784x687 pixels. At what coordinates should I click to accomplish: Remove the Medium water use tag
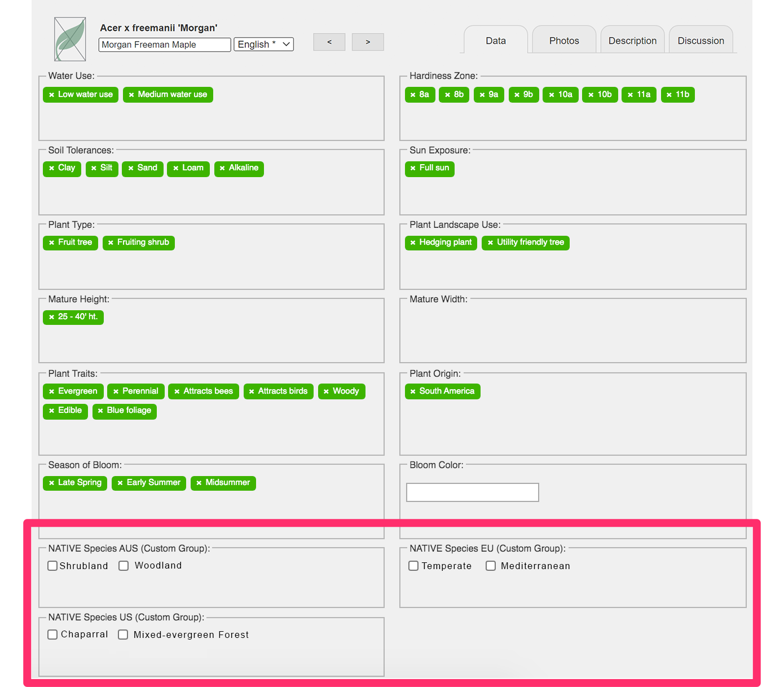tap(131, 95)
